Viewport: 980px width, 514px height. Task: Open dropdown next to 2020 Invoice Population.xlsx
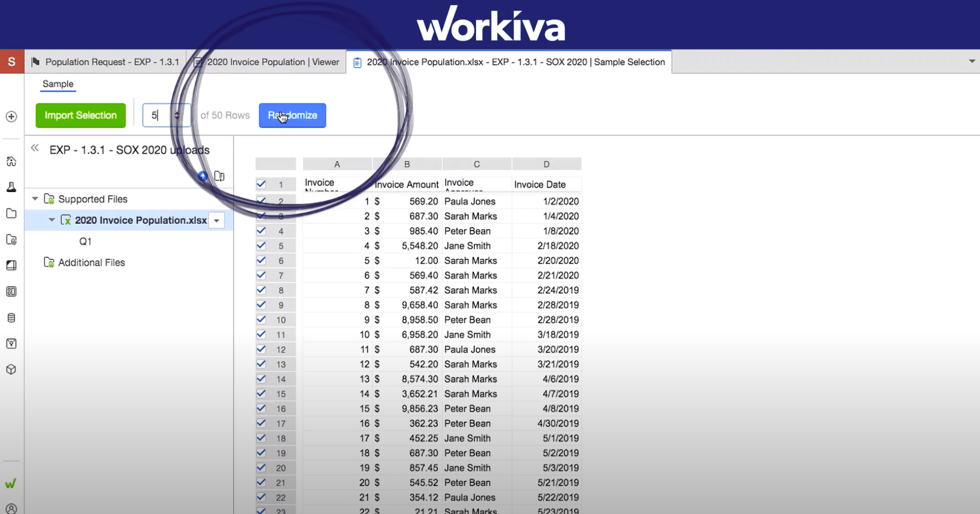217,220
